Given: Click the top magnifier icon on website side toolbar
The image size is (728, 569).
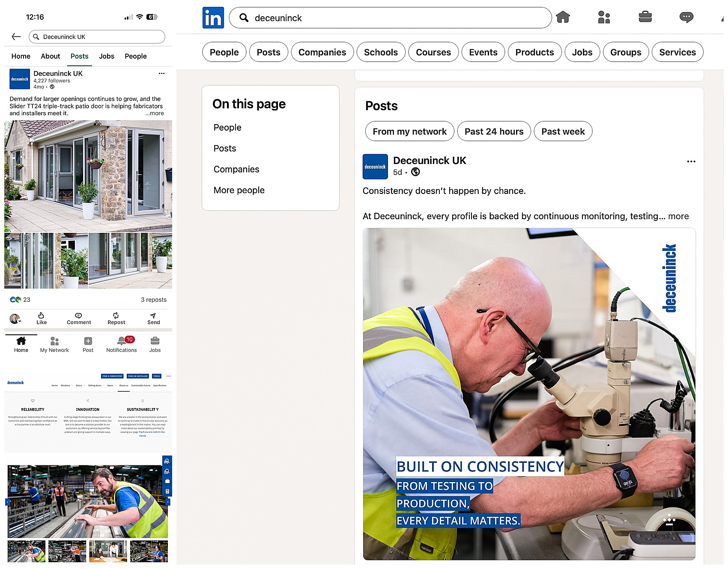Looking at the screenshot, I should [167, 461].
